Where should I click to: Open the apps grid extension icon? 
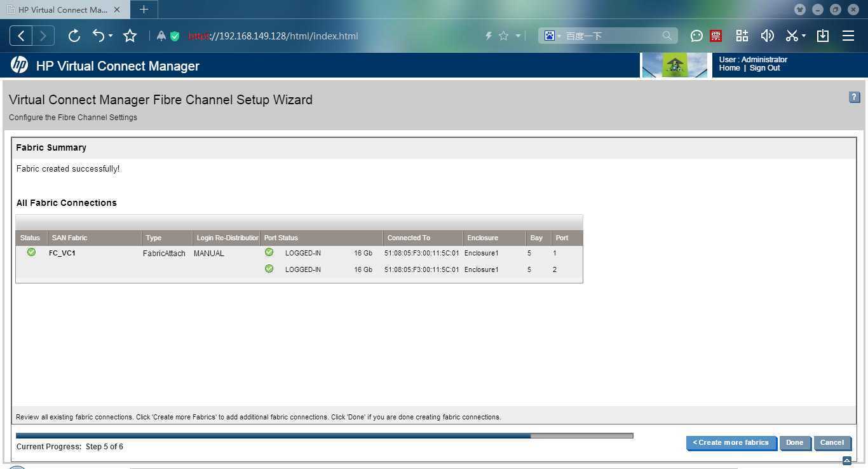click(742, 36)
